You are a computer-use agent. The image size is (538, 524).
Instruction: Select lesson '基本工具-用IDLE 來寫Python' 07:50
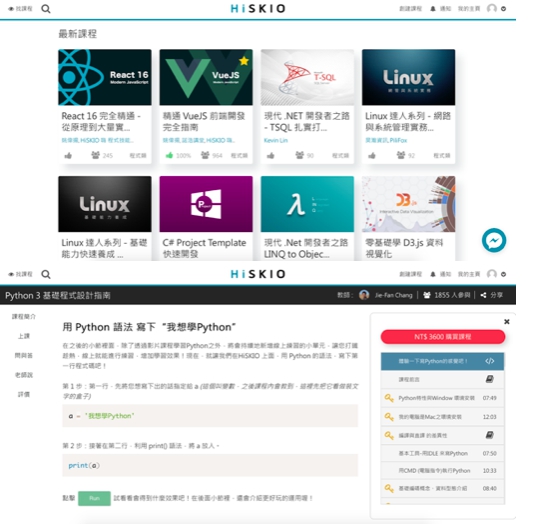[x=443, y=453]
